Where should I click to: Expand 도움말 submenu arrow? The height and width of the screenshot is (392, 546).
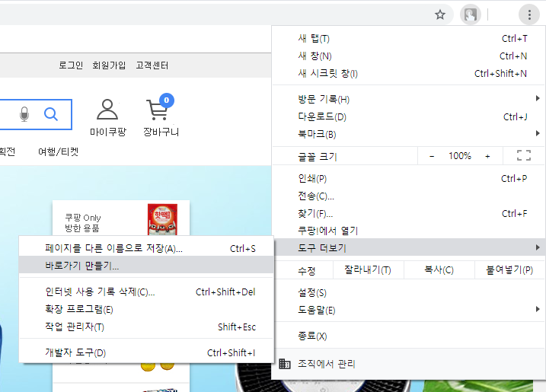(538, 309)
